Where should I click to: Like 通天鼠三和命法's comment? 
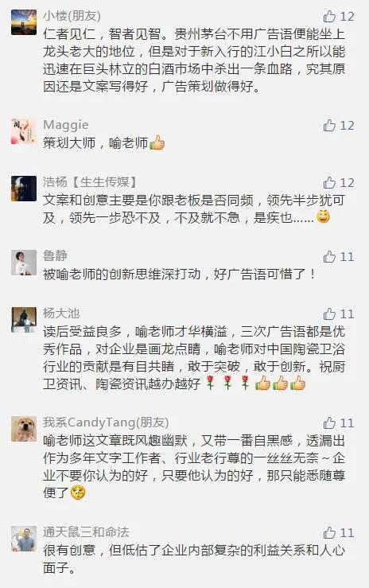(x=329, y=532)
